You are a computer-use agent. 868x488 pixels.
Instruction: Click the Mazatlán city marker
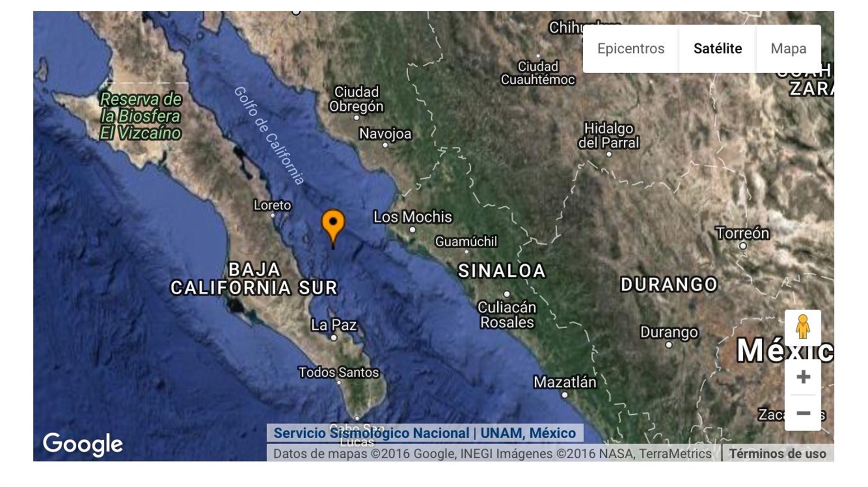[x=565, y=395]
